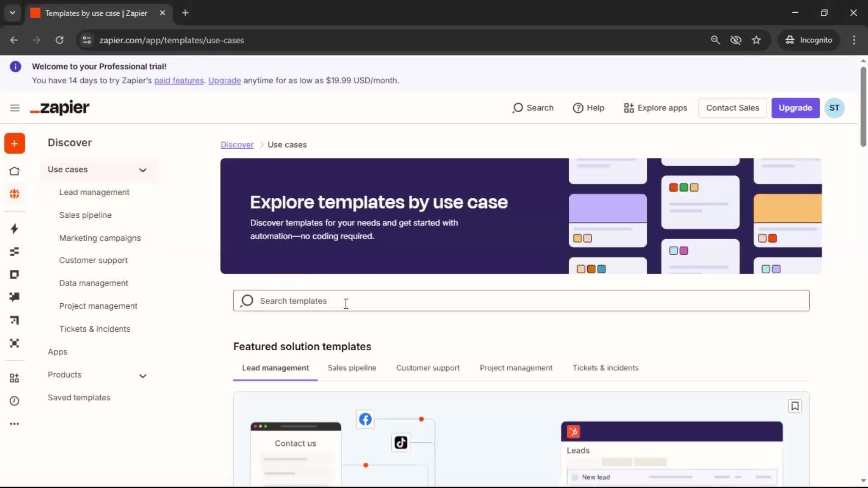
Task: Open Saved templates in sidebar
Action: 79,398
